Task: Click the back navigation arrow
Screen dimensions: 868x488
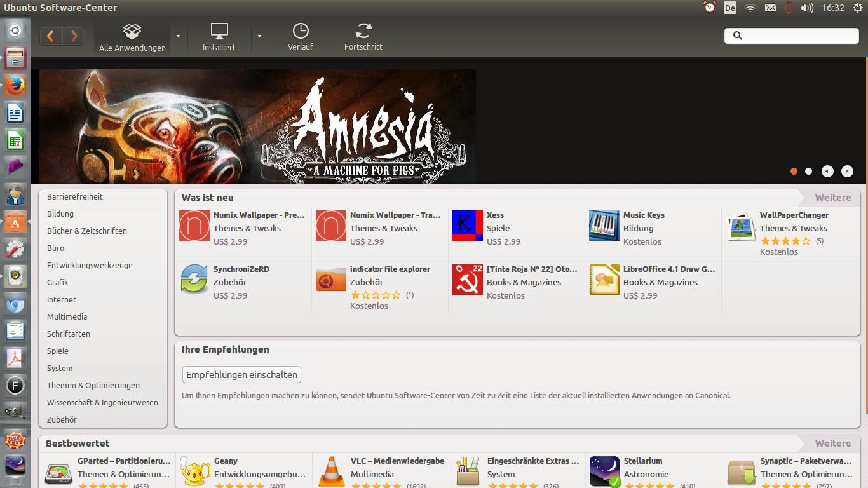Action: point(51,36)
